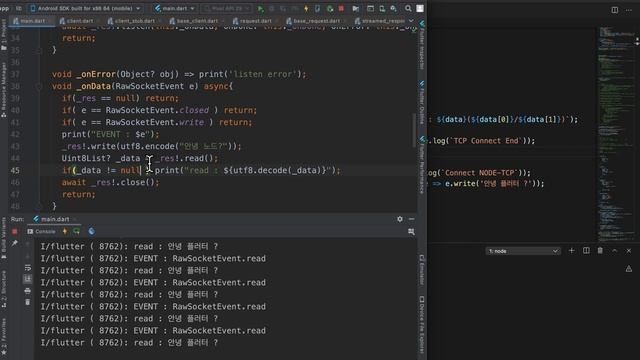Toggle soft-wrap in the console output
This screenshot has height=360, width=640.
click(x=27, y=268)
